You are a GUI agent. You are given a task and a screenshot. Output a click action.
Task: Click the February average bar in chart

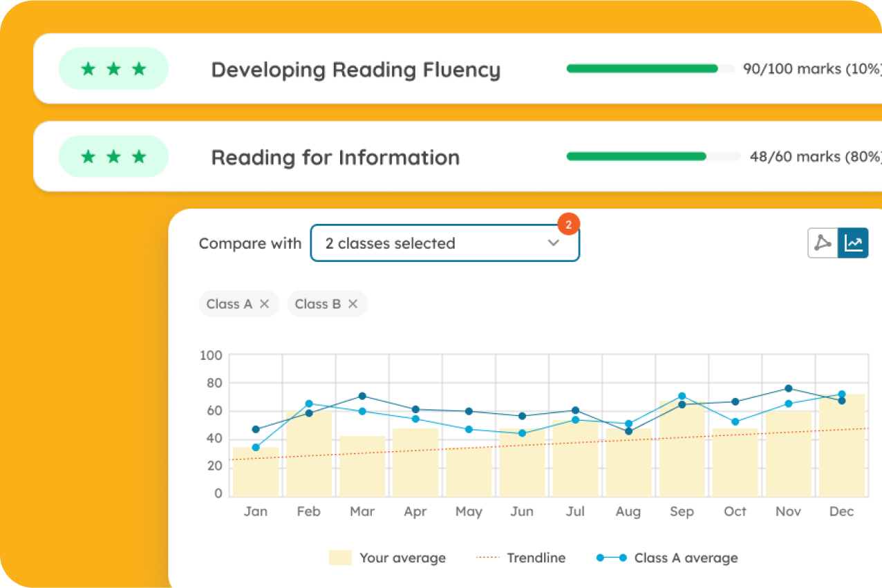(308, 456)
